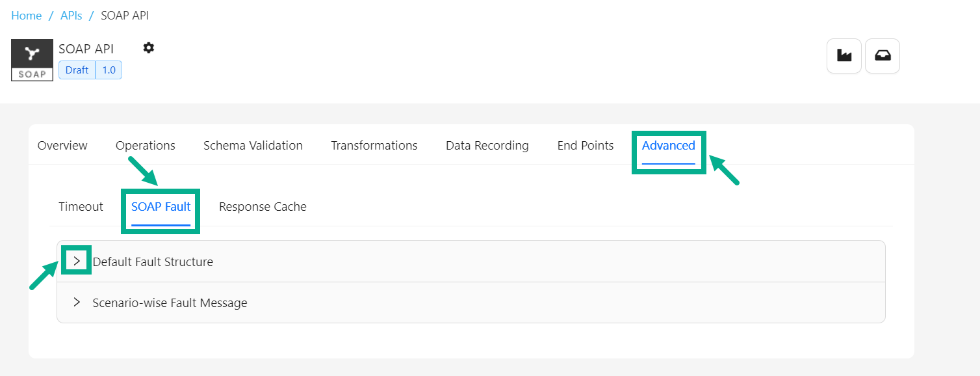Screen dimensions: 980x376
Task: Open the Operations tab
Action: (x=146, y=146)
